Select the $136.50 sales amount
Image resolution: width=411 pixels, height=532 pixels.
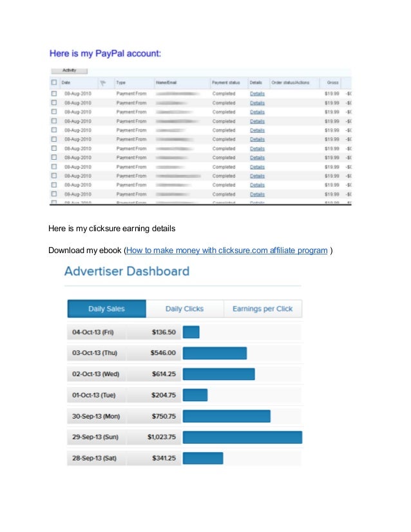click(164, 332)
